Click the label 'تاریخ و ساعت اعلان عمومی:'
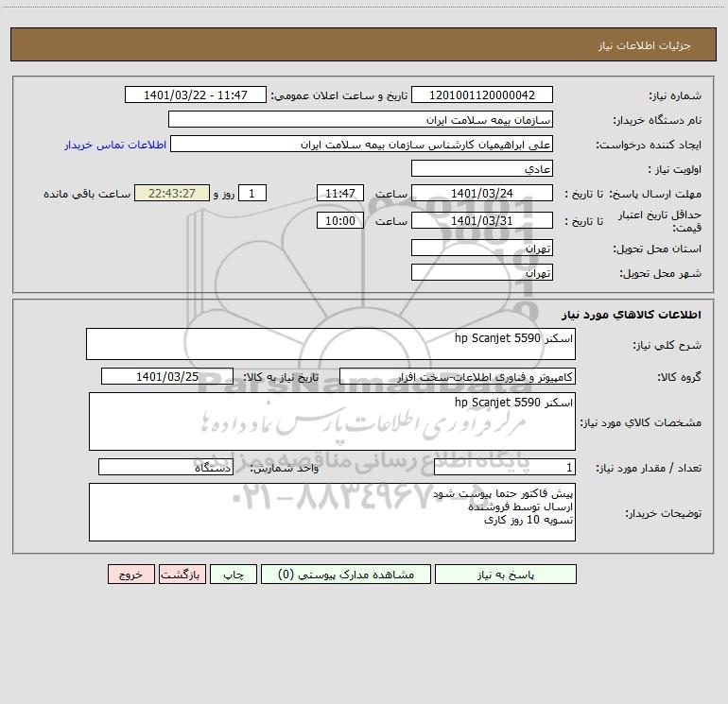The width and height of the screenshot is (728, 704). pos(339,96)
